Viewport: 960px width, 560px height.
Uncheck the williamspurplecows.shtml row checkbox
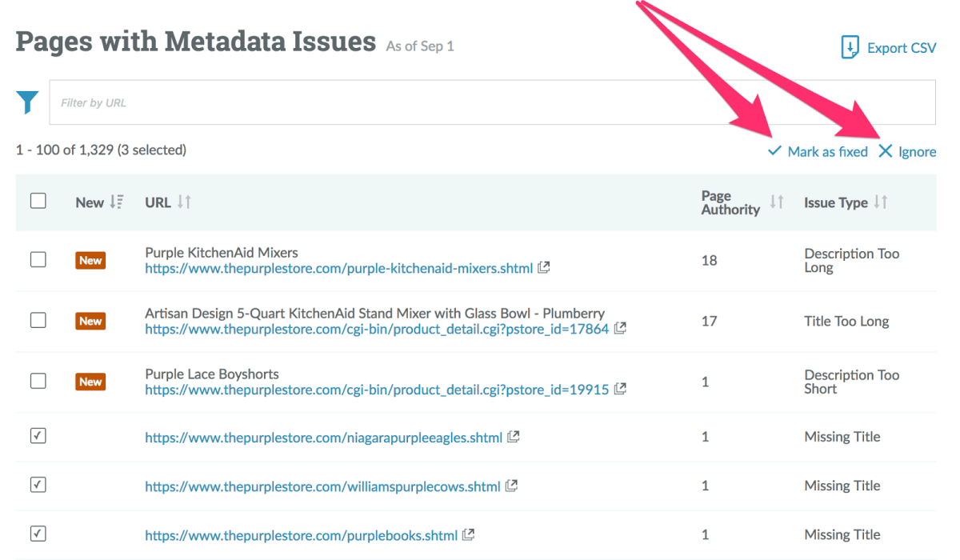pyautogui.click(x=38, y=485)
